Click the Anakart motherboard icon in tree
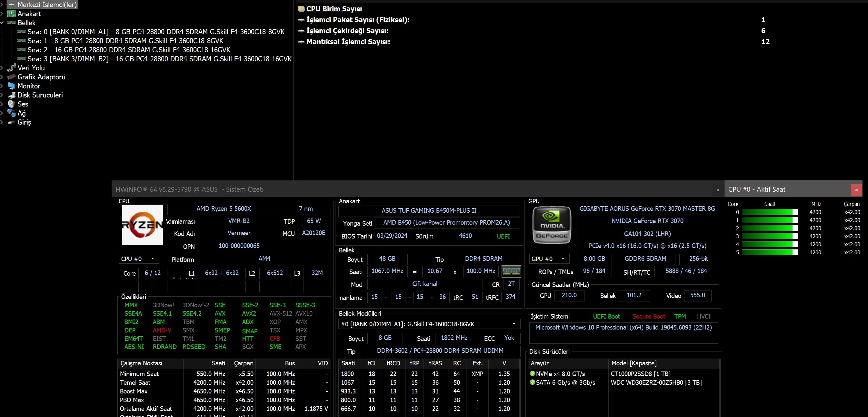Viewport: 868px width, 417px height. [x=12, y=14]
